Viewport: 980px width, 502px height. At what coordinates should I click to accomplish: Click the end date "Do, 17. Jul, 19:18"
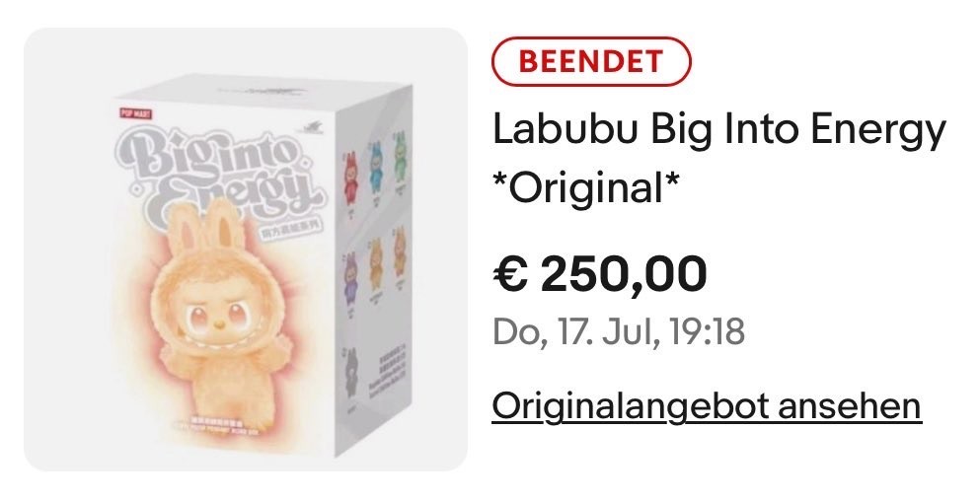click(x=619, y=332)
